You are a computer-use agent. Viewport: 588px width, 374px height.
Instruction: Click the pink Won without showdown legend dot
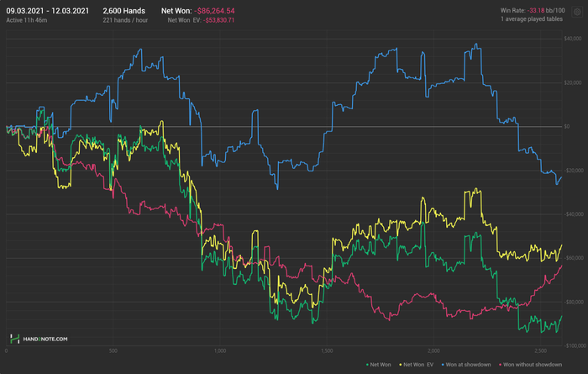(x=501, y=364)
